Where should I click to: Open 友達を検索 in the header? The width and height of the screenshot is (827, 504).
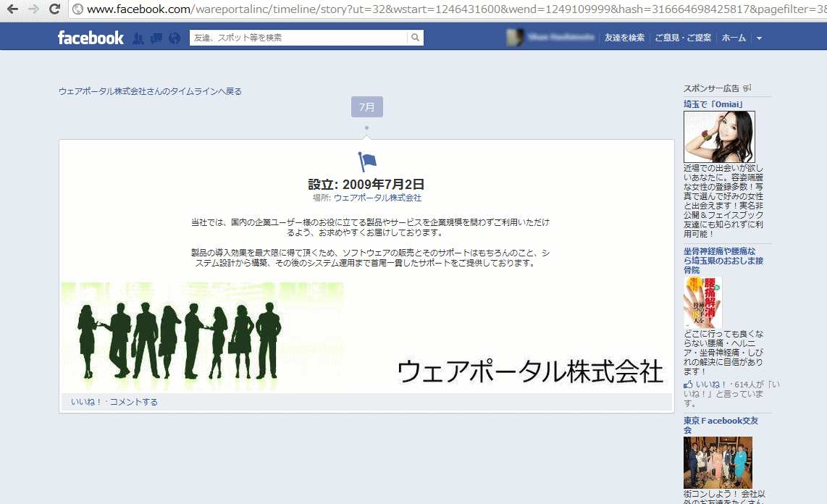click(624, 38)
